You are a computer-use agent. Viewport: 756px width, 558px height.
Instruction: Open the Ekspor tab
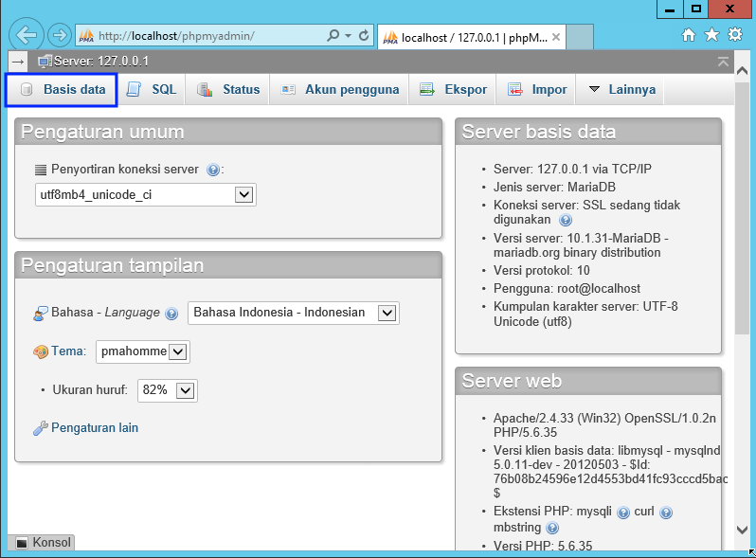[452, 90]
